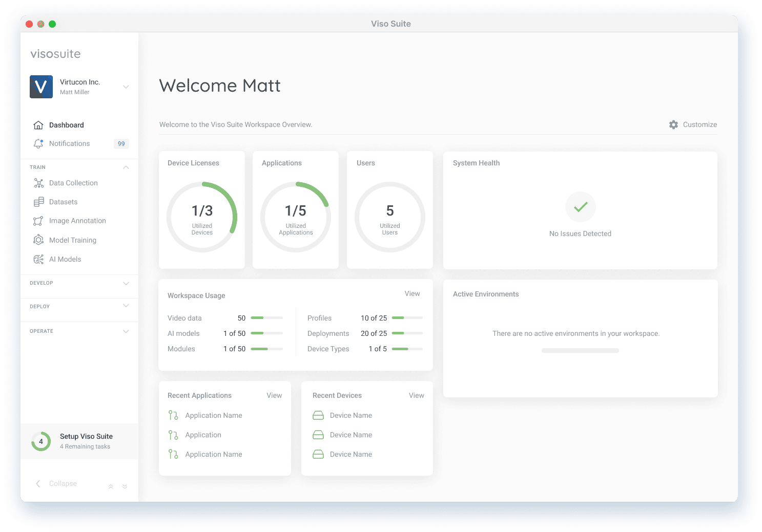Viewport: 762px width, 532px height.
Task: Click the 99 notifications badge
Action: click(121, 144)
